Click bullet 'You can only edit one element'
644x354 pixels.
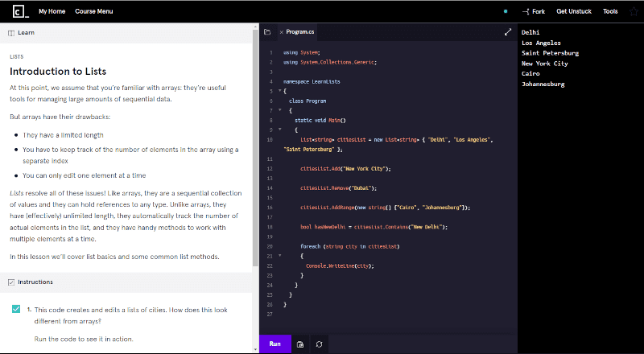[85, 175]
